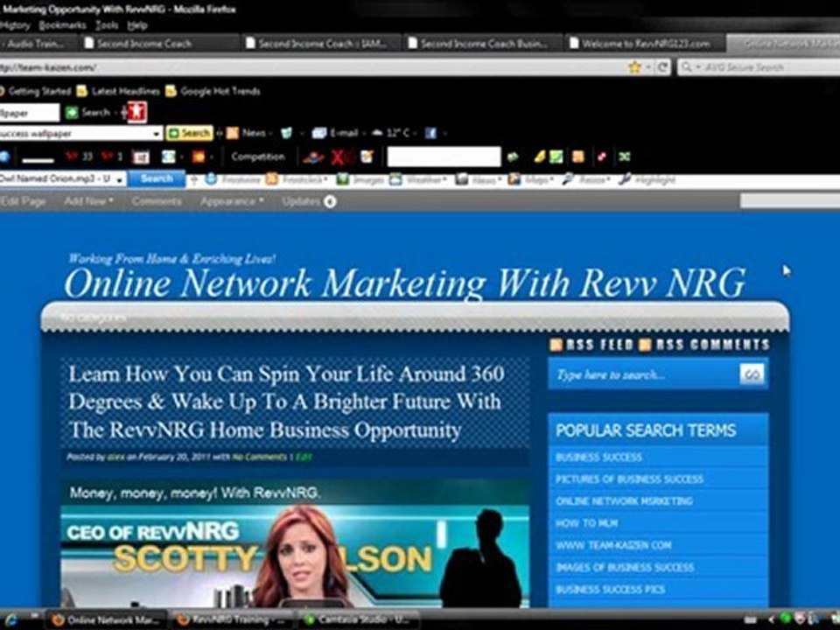Click the 'Type here to search' blog field
This screenshot has width=840, height=630.
click(645, 374)
